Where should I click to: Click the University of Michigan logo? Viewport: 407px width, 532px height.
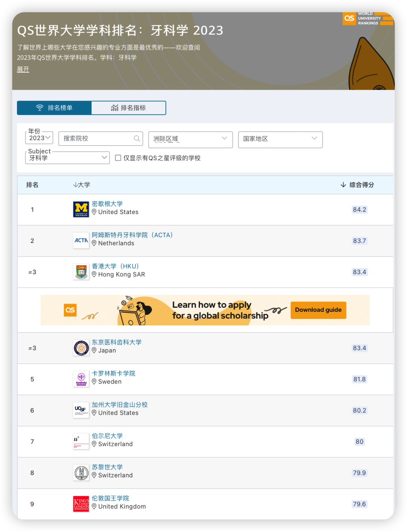(81, 209)
